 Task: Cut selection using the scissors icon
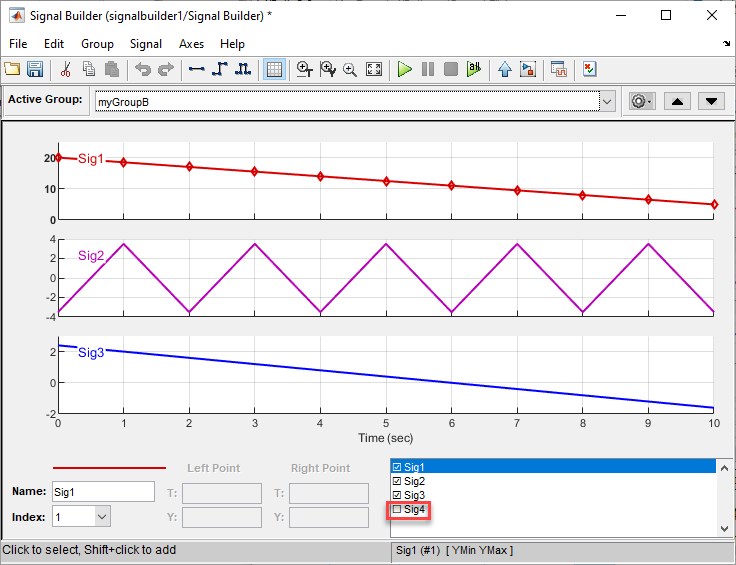pyautogui.click(x=65, y=69)
